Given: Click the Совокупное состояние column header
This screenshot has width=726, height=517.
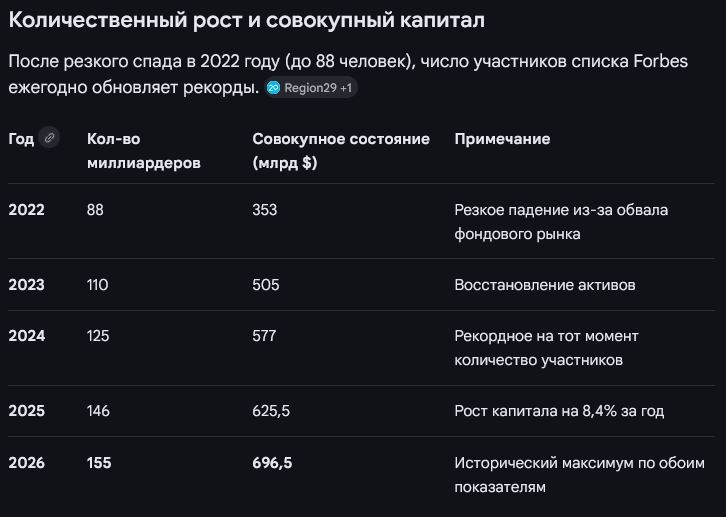Looking at the screenshot, I should click(x=341, y=151).
